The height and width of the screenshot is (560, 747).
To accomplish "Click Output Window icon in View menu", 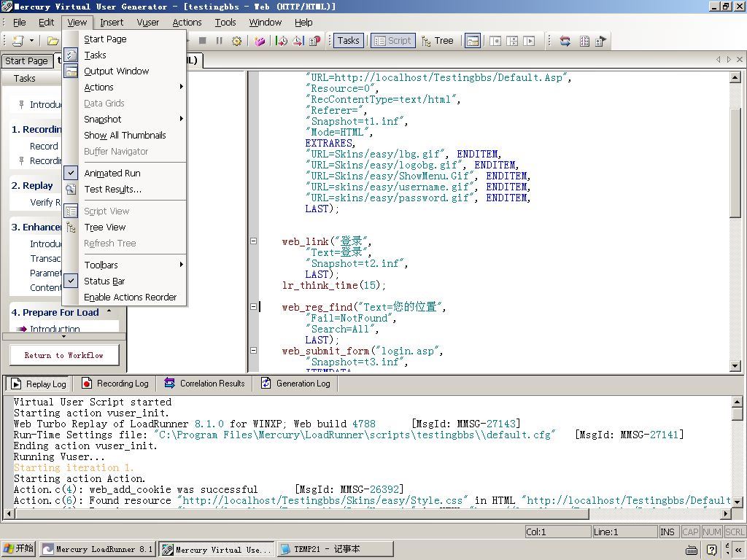I will coord(71,71).
